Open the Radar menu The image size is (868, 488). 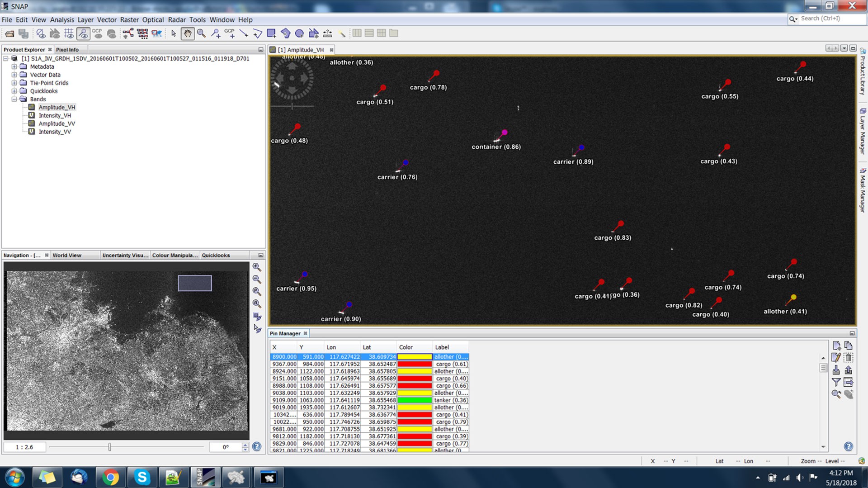(x=177, y=20)
